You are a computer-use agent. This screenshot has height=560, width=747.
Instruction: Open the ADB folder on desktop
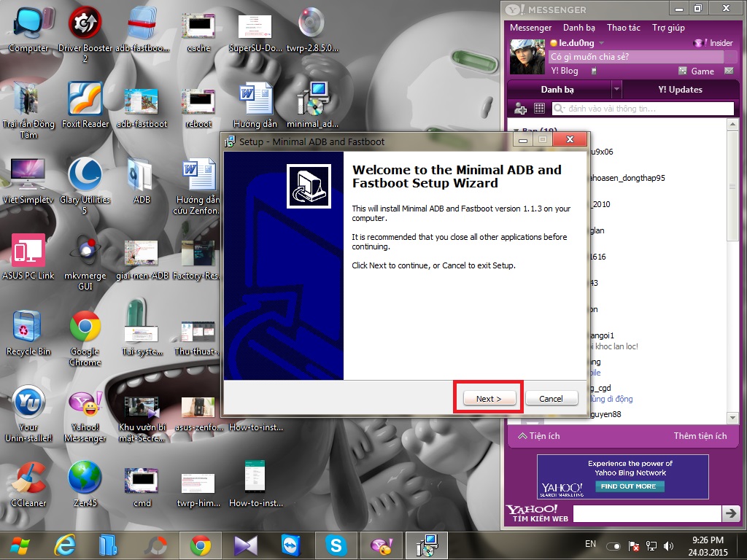tap(142, 181)
